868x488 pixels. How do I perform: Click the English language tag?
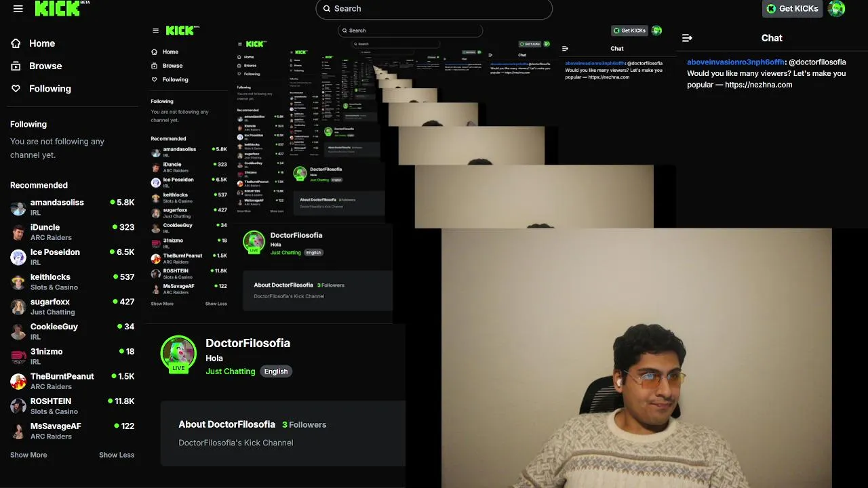click(276, 371)
